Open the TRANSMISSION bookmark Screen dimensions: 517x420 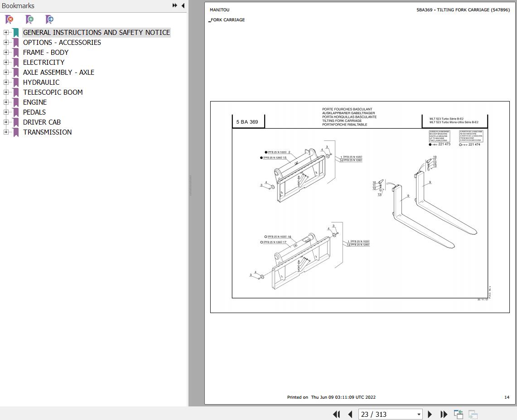[x=47, y=132]
